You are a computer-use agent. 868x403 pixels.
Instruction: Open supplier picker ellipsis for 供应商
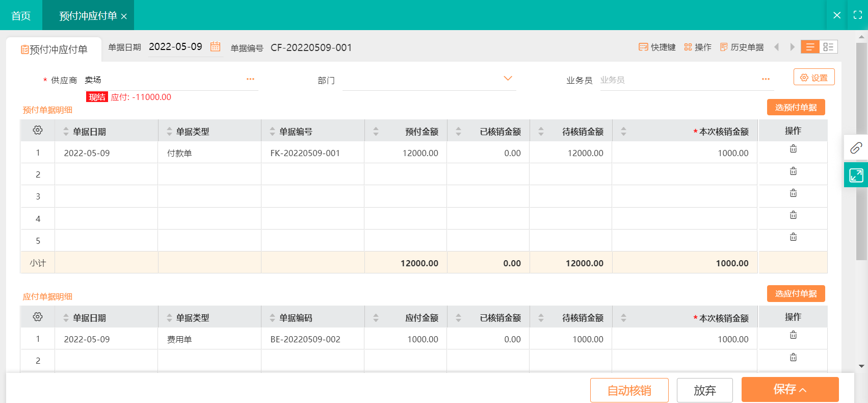pyautogui.click(x=250, y=79)
